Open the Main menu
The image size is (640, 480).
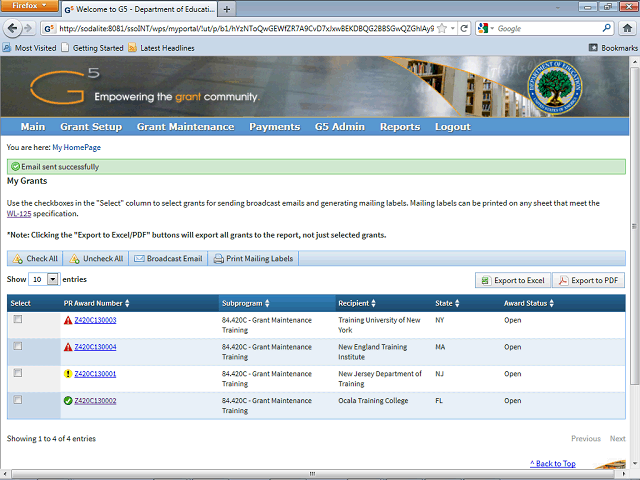[x=33, y=127]
